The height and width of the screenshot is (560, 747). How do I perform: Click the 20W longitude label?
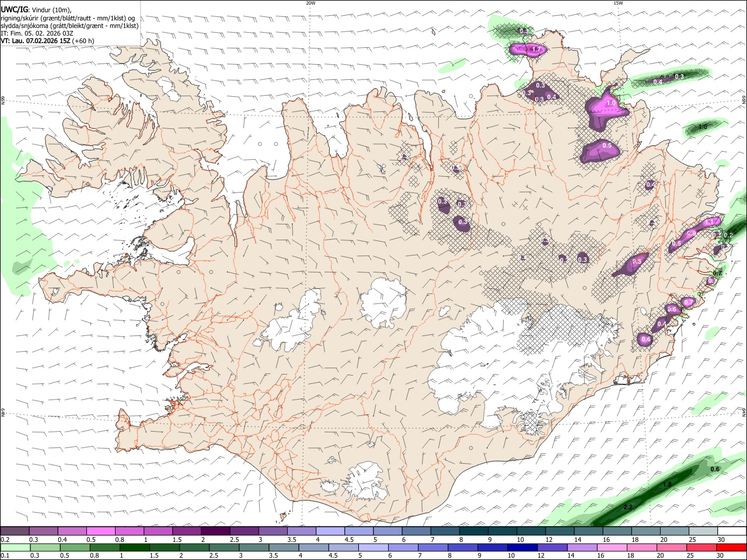coord(310,3)
